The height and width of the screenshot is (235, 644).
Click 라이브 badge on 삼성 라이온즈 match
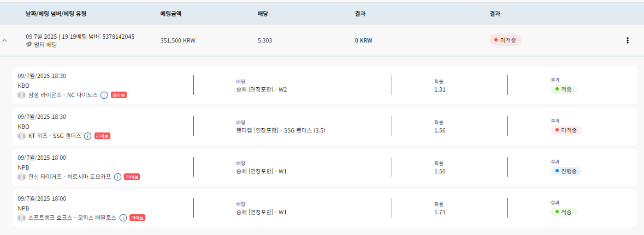pos(119,95)
